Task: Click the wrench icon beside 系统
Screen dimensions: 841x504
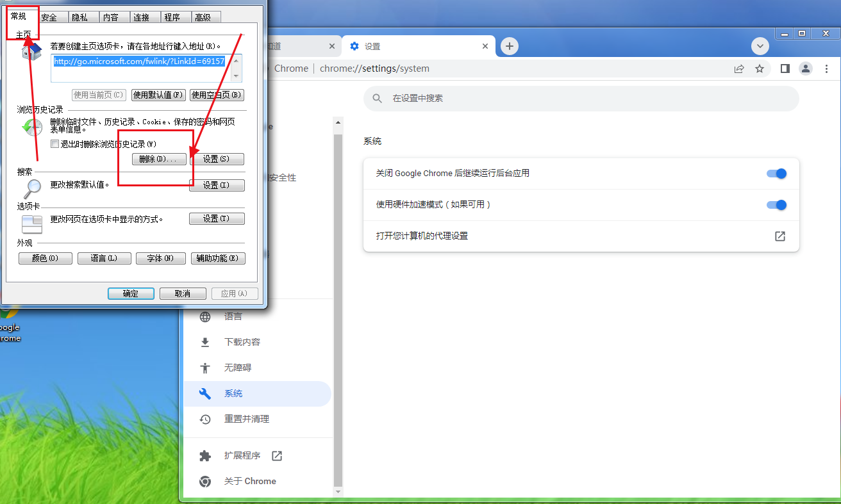Action: coord(205,393)
